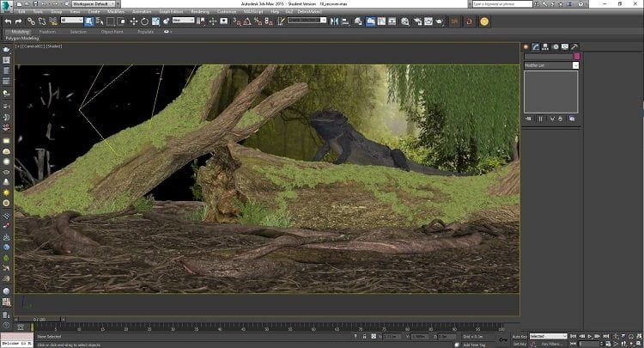Screen dimensions: 644x348
Task: Toggle the Auto Key button
Action: click(519, 337)
